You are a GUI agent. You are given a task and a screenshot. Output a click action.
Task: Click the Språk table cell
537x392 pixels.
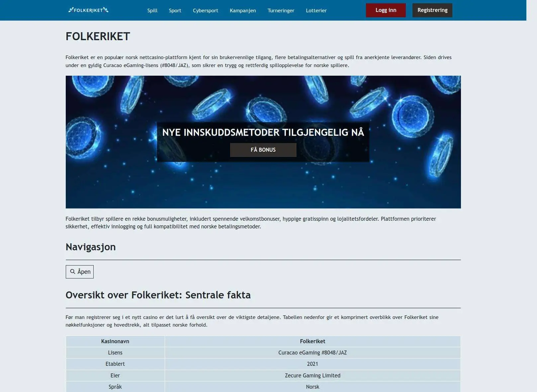[x=115, y=387]
